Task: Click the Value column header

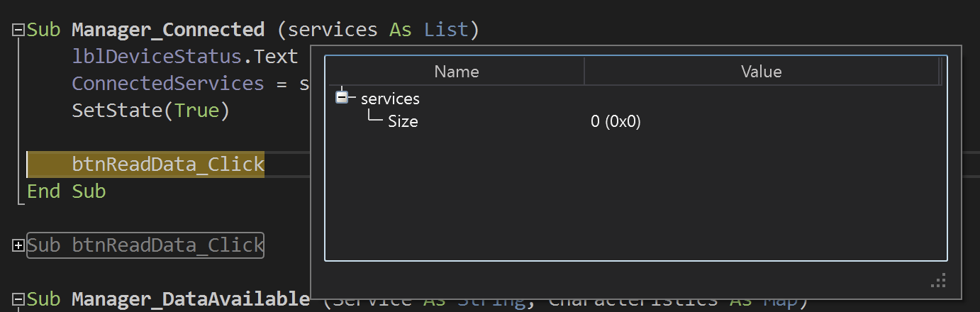Action: point(761,72)
